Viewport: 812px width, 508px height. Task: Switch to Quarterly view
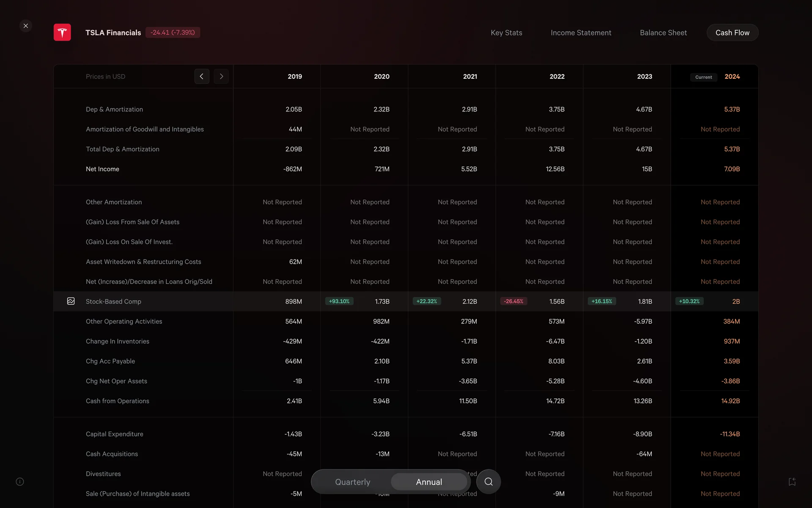352,482
